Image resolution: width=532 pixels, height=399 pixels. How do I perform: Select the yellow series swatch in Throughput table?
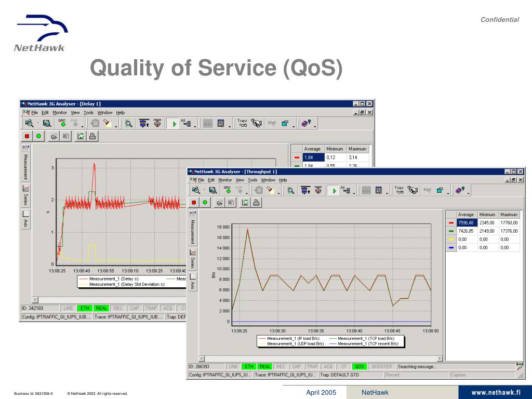point(451,240)
